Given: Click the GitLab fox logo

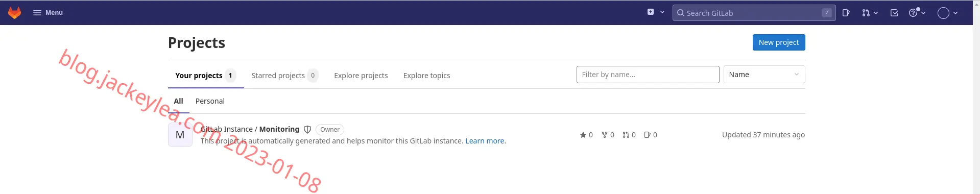Looking at the screenshot, I should 15,13.
